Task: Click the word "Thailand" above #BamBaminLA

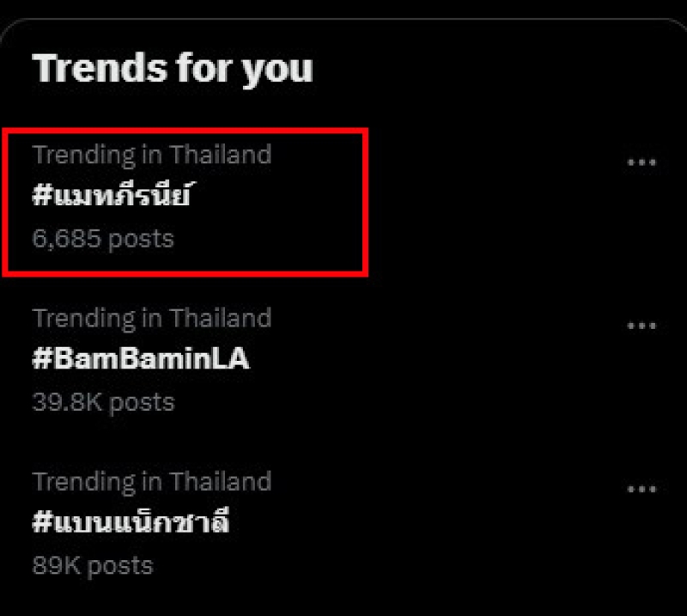Action: [220, 318]
